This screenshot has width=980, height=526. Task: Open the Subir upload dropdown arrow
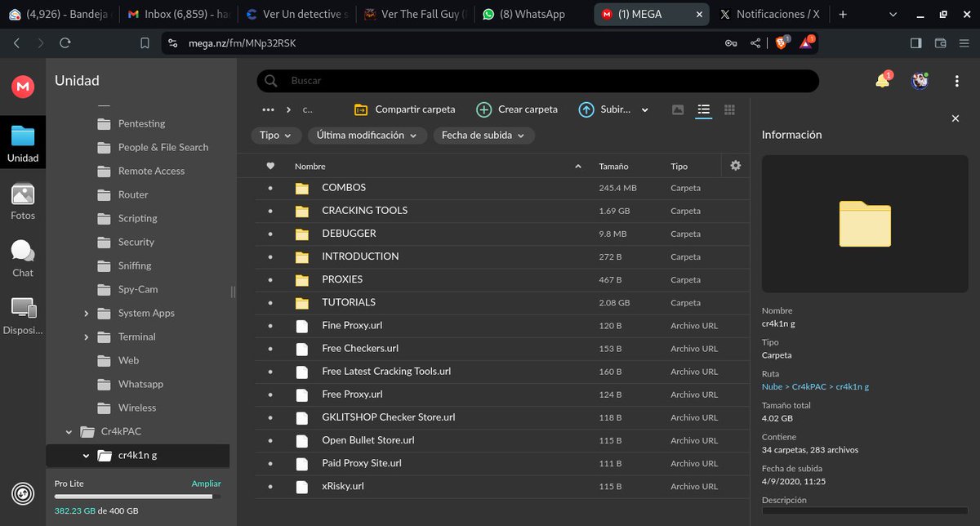tap(645, 109)
